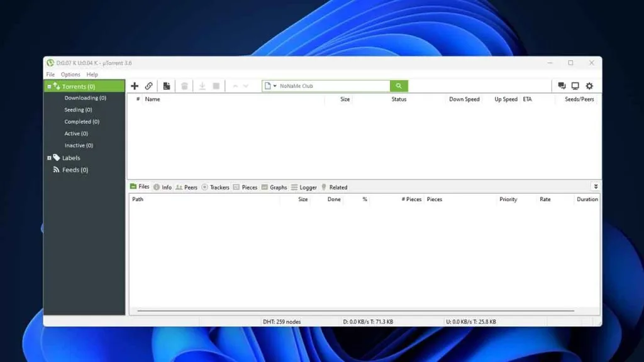Click download speed D: 0.0 KB/s status

point(368,322)
